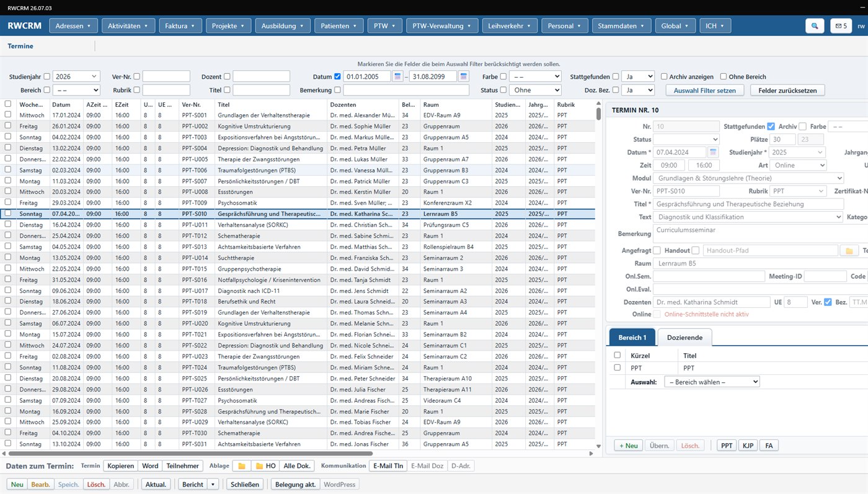Open the Stammdaten menu
868x494 pixels.
[621, 26]
